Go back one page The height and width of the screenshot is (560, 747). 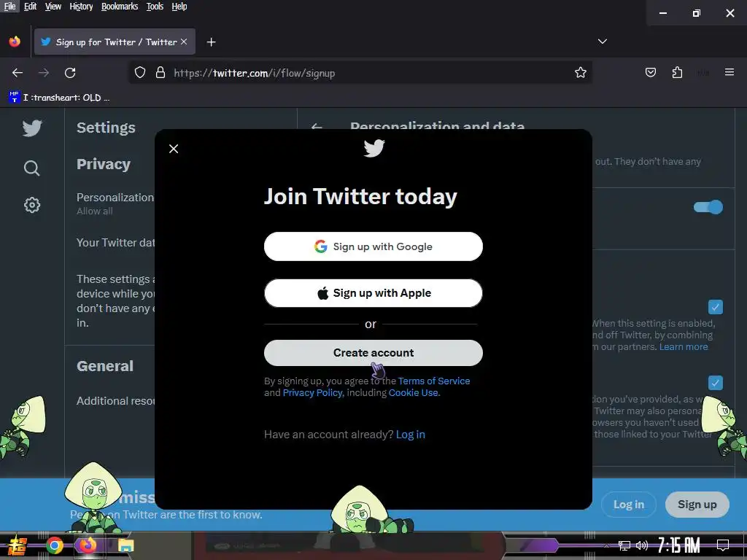coord(18,72)
